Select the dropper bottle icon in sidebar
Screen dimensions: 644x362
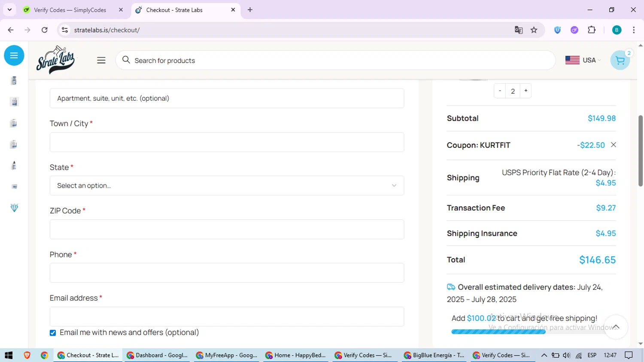tap(14, 165)
